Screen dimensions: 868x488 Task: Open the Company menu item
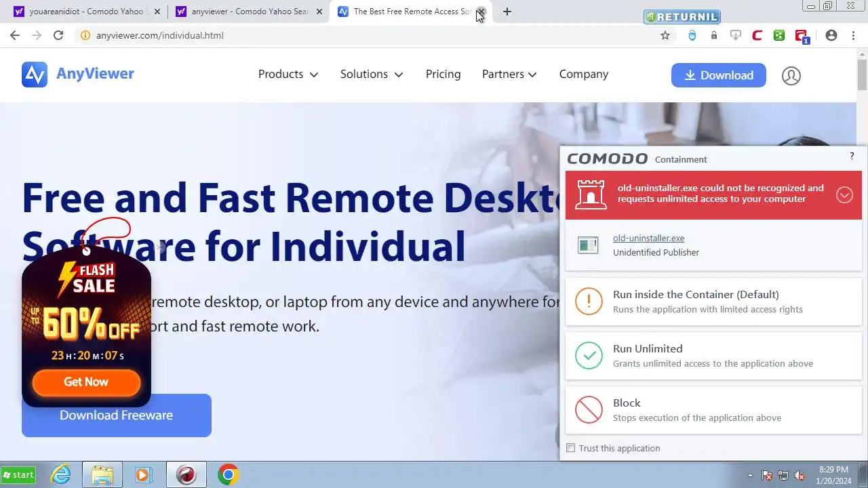click(x=583, y=75)
